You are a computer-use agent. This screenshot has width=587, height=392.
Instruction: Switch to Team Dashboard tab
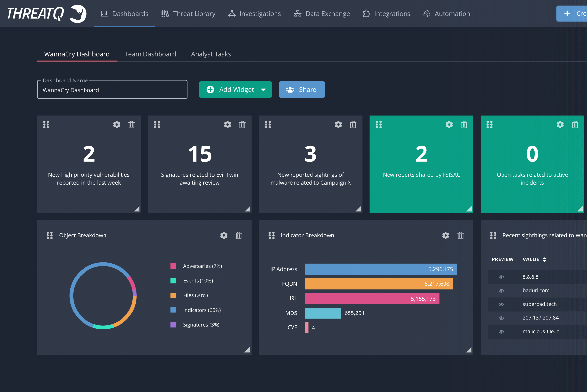pyautogui.click(x=150, y=54)
